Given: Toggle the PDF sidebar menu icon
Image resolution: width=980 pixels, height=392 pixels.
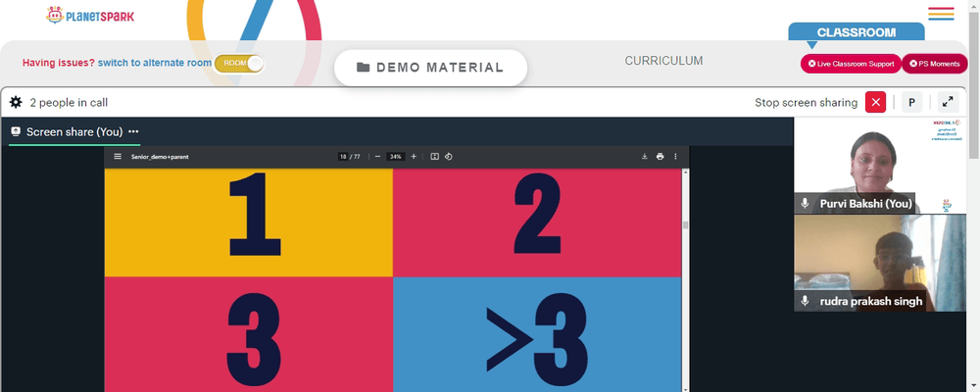Looking at the screenshot, I should tap(118, 156).
